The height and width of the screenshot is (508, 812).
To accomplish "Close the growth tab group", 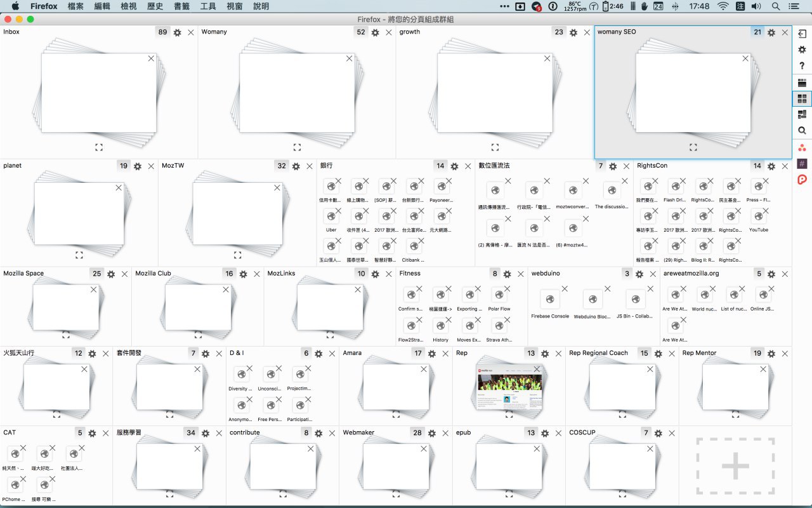I will click(x=587, y=32).
